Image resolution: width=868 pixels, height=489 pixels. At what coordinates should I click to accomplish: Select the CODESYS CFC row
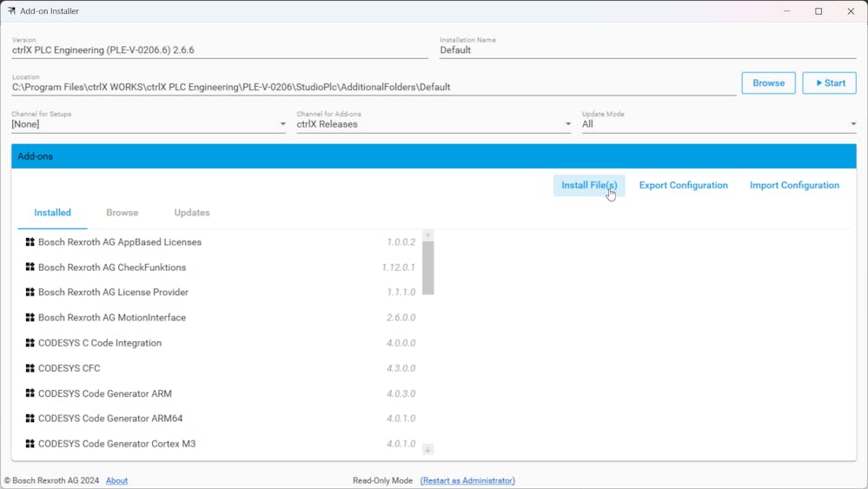pos(221,368)
